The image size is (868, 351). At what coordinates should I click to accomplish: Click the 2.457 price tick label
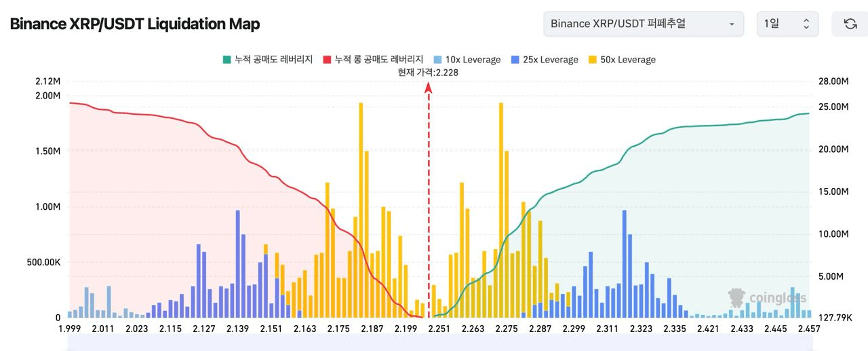click(x=809, y=329)
